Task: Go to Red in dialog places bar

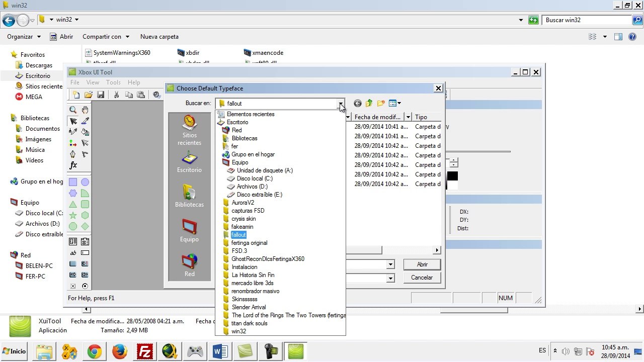Action: click(189, 265)
